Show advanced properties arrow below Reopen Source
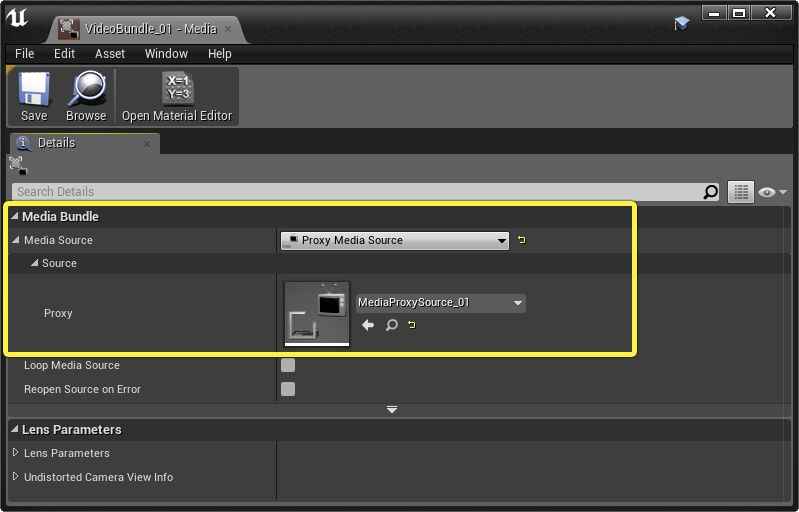Viewport: 799px width, 512px height. point(392,410)
